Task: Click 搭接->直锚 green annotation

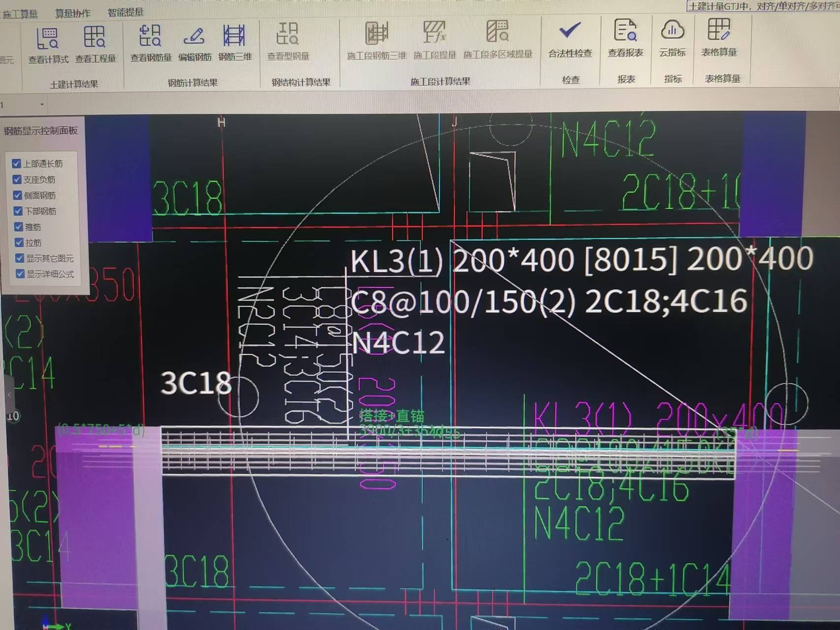Action: click(x=392, y=416)
